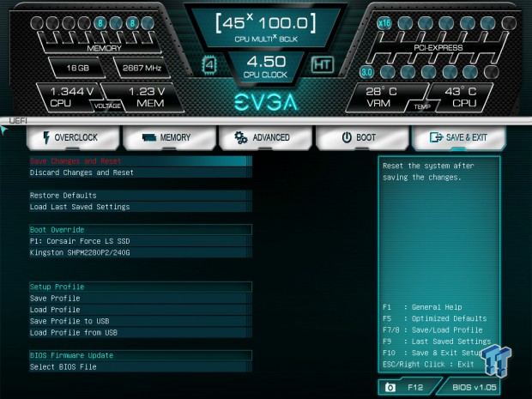Click the Boot Override section header

[x=141, y=230]
